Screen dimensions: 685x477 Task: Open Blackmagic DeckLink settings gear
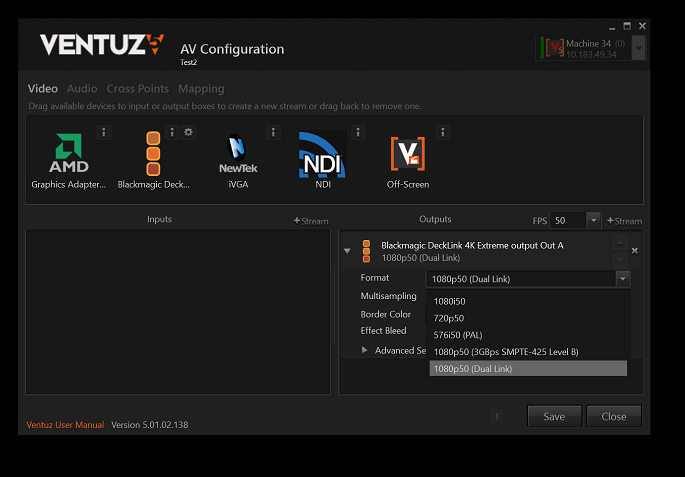pos(188,132)
